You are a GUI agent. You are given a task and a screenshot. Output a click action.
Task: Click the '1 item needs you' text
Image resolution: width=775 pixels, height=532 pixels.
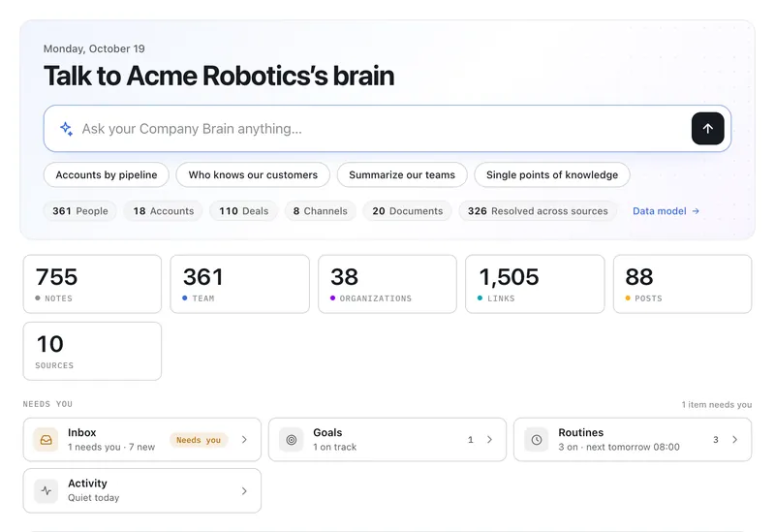pyautogui.click(x=717, y=404)
